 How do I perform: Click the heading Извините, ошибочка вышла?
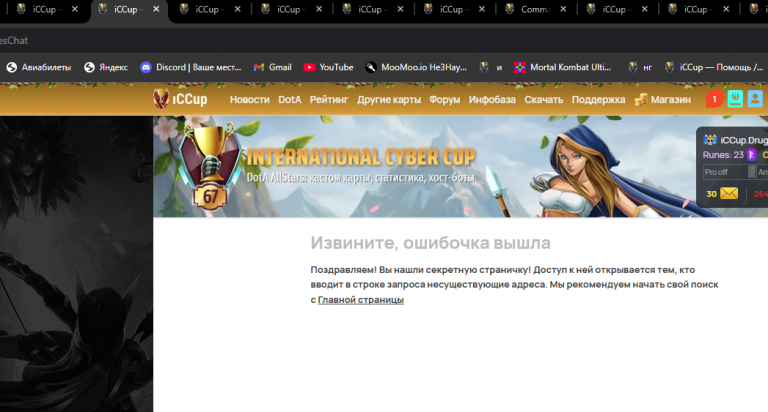[x=431, y=242]
